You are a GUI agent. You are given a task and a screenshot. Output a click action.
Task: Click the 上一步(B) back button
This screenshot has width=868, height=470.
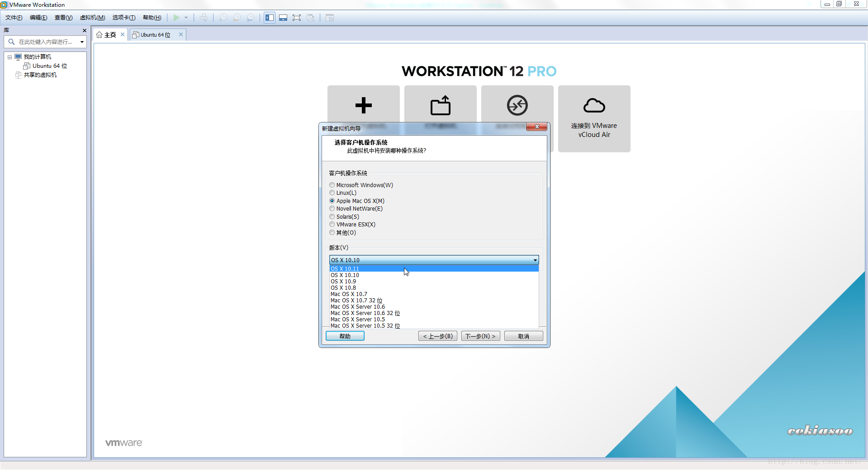pos(438,336)
